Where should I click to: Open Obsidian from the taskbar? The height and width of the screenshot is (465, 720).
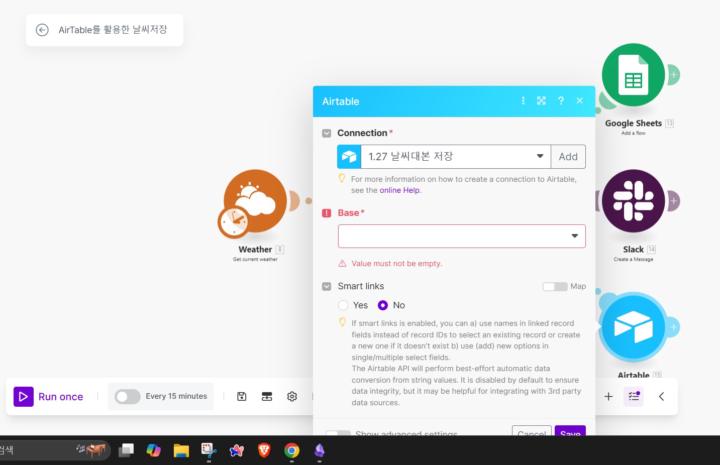[320, 450]
